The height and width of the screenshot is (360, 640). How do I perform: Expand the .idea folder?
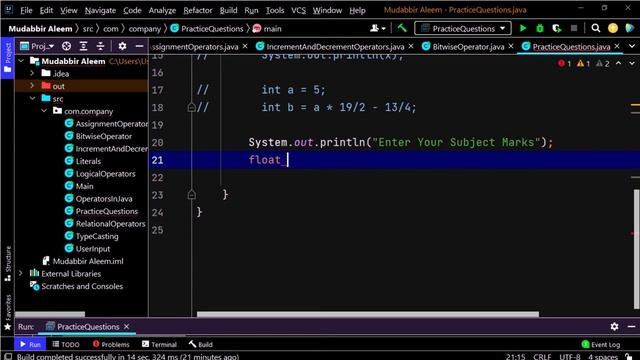[x=32, y=73]
